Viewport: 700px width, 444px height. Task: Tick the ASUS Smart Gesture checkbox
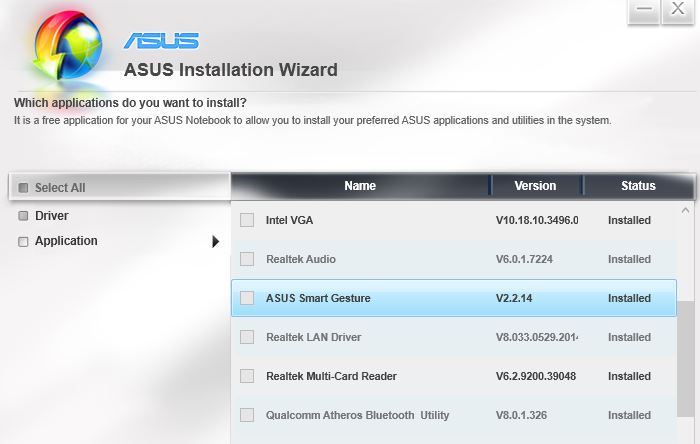[x=247, y=298]
